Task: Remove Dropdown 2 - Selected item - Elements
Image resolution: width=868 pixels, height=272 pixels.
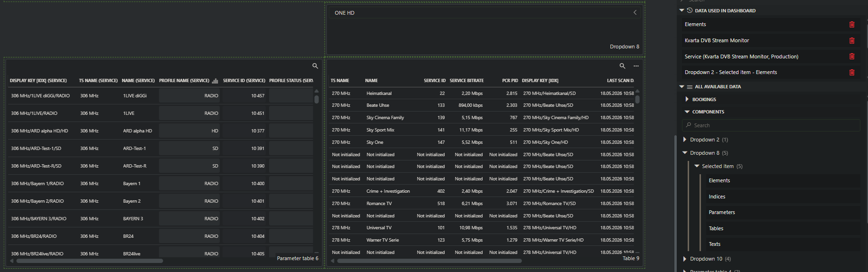Action: click(x=851, y=73)
